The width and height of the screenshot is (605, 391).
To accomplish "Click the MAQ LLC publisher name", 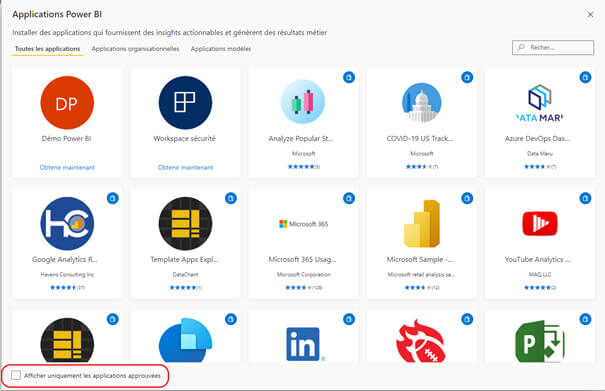I will (x=540, y=274).
